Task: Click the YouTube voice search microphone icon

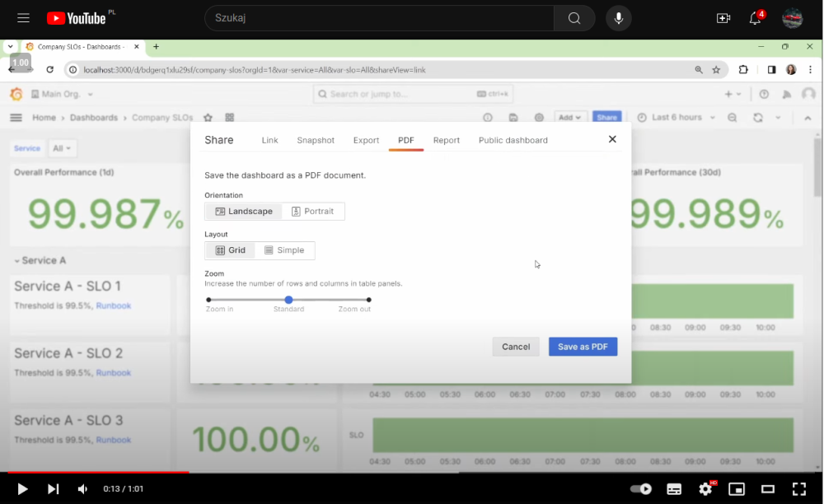Action: [618, 18]
